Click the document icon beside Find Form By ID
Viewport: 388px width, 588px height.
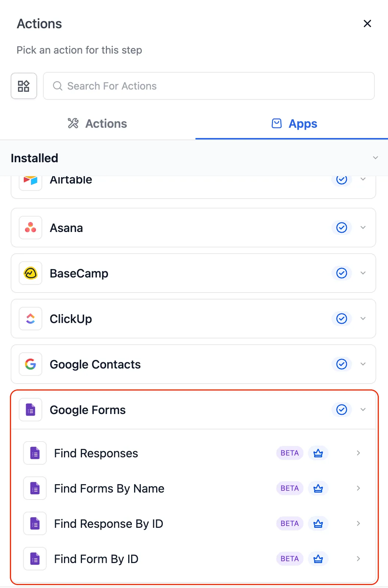click(35, 558)
